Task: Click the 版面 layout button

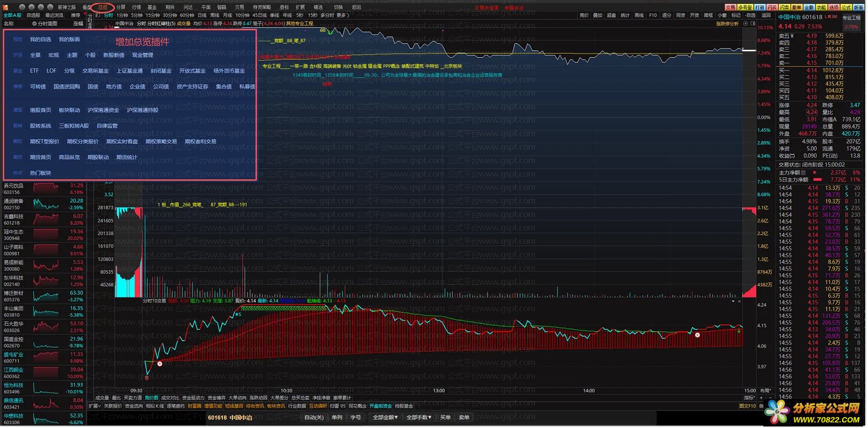Action: pyautogui.click(x=859, y=7)
